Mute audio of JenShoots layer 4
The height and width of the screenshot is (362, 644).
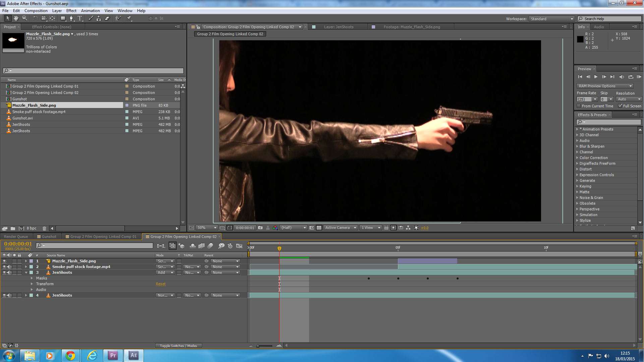click(9, 295)
